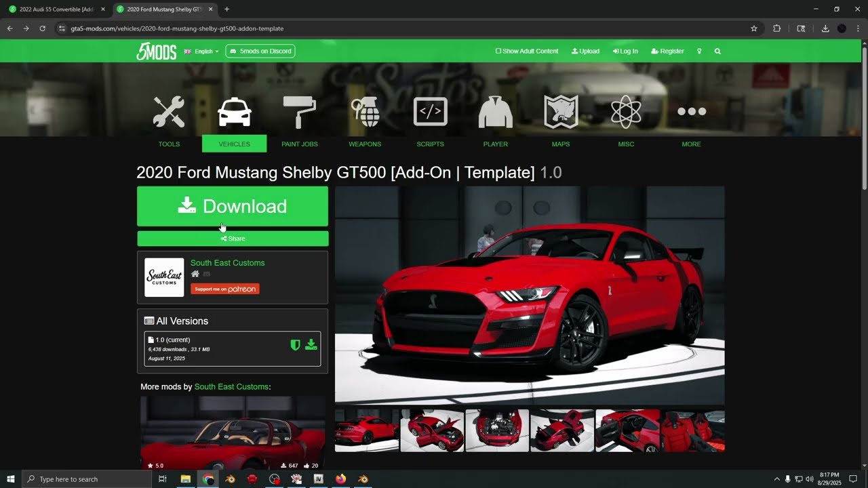Screen dimensions: 868x488
Task: Open Firefox from the taskbar
Action: point(340,479)
